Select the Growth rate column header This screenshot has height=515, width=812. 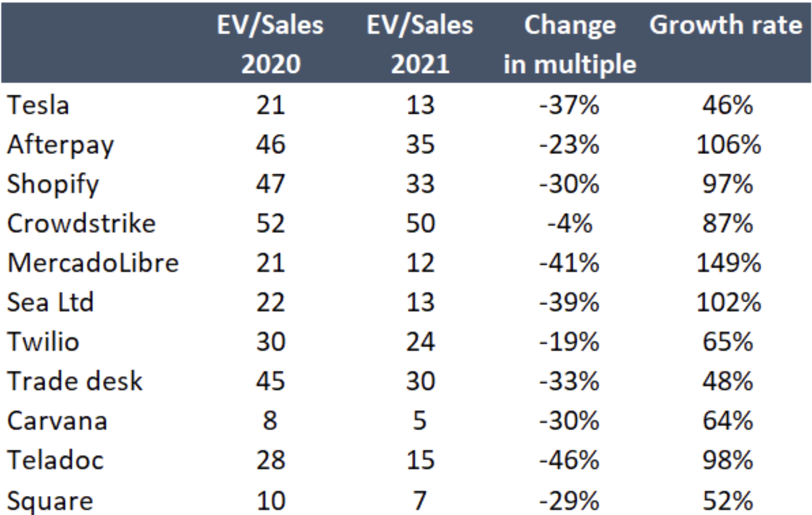[726, 25]
